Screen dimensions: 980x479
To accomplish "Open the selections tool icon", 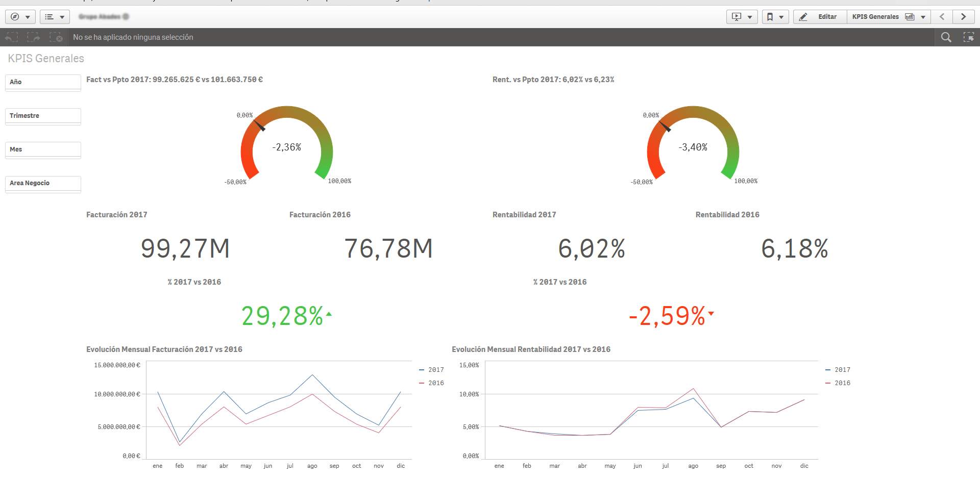I will click(x=968, y=37).
